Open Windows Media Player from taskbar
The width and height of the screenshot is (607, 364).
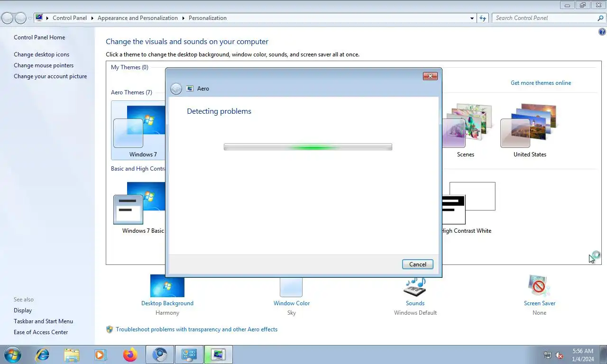(x=101, y=355)
